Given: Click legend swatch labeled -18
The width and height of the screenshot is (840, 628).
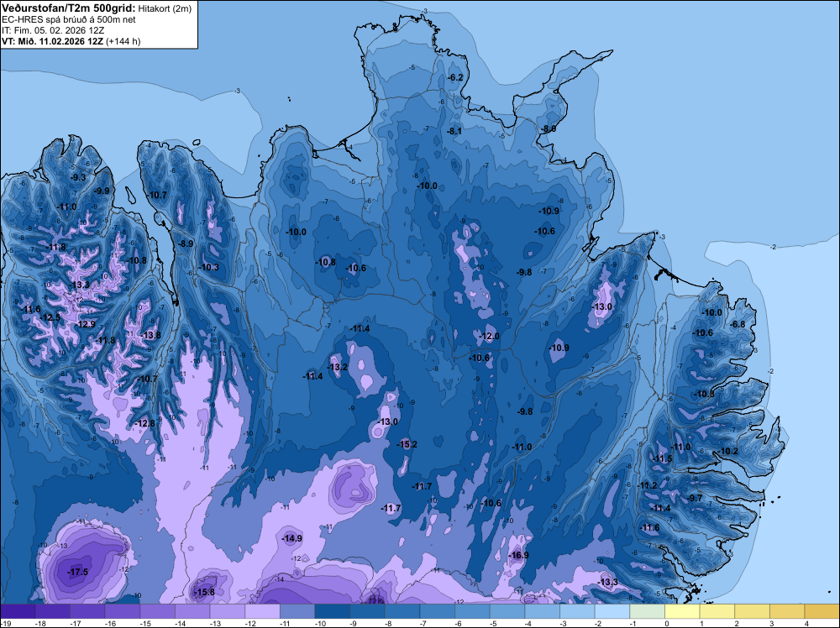Looking at the screenshot, I should (52, 611).
